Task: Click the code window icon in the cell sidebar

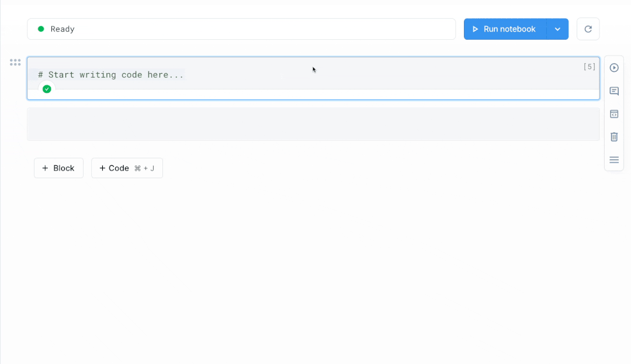Action: pos(614,114)
